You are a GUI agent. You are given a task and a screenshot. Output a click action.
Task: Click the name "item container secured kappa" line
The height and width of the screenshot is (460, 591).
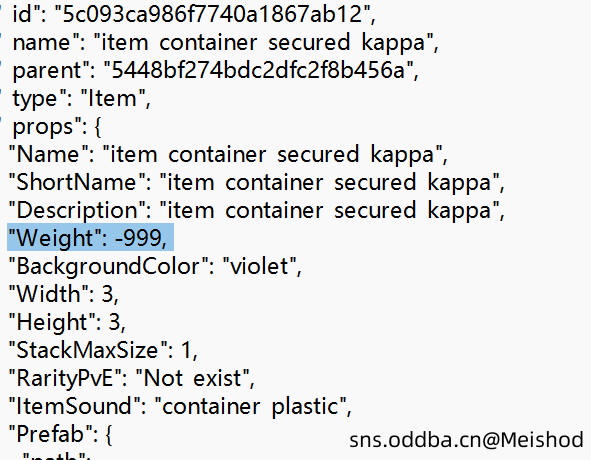(220, 42)
